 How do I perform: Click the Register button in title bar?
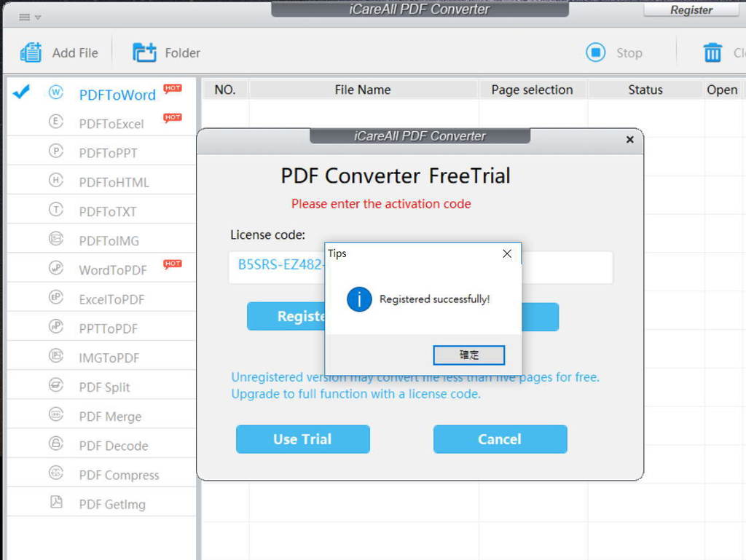691,10
